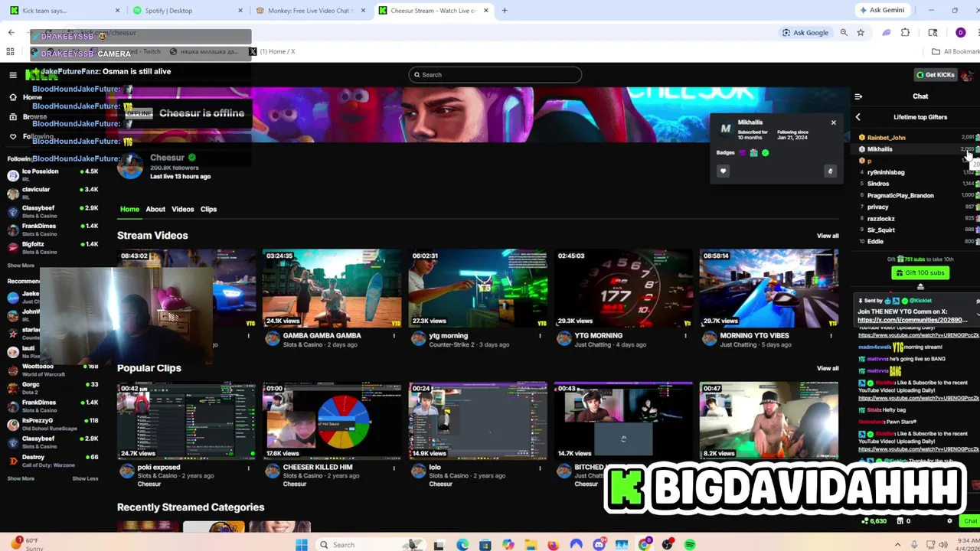Open options for CHEESER KILLED HIM clip
This screenshot has width=980, height=551.
point(394,468)
